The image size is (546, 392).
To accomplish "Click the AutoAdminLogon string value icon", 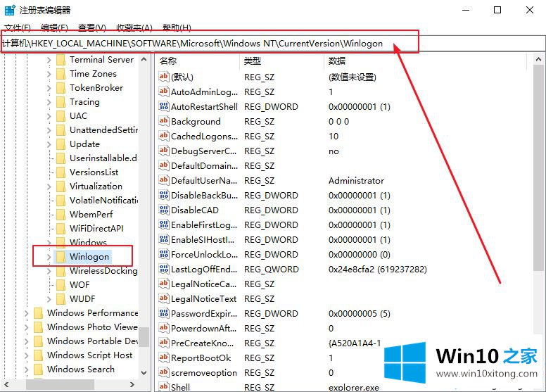I will pyautogui.click(x=164, y=91).
